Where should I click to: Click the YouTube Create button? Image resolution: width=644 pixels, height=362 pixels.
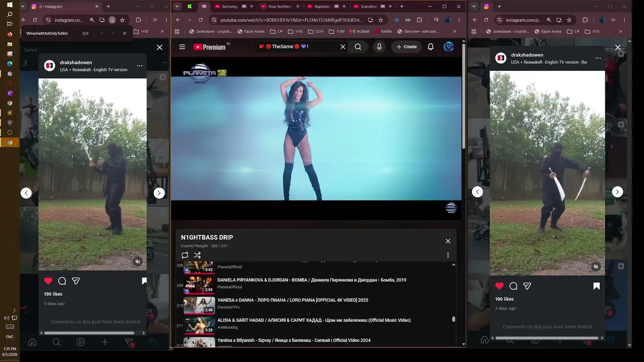[407, 47]
